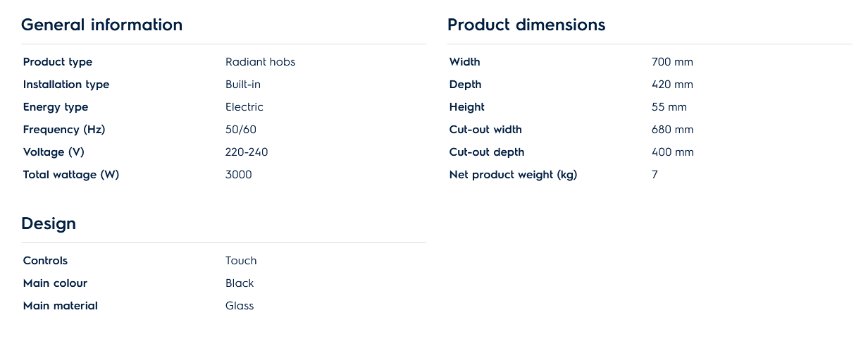
Task: Select the Installation type label
Action: [x=66, y=85]
